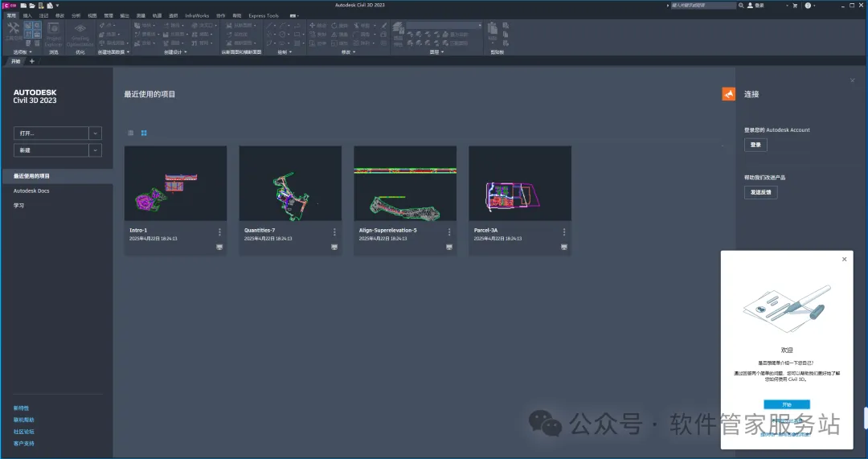
Task: Click the Help question mark icon
Action: 808,6
